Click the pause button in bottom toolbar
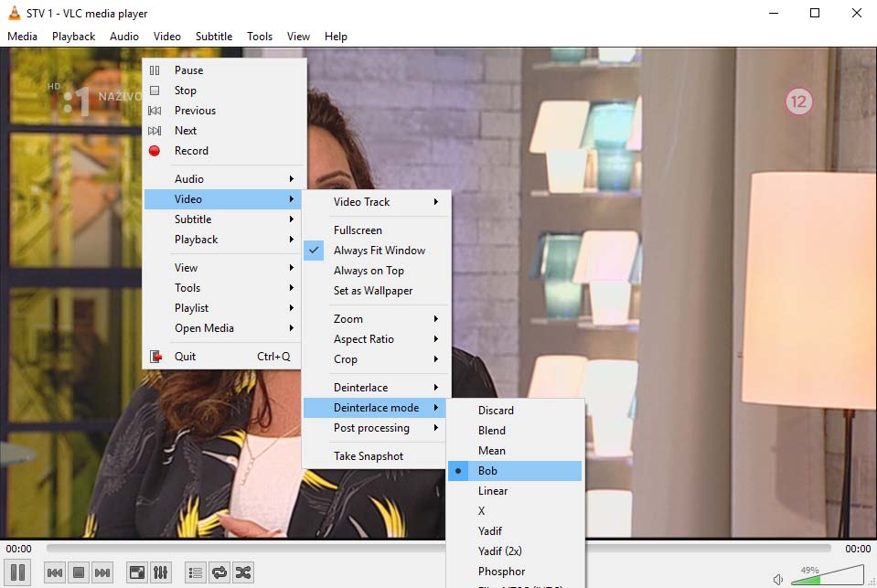Viewport: 877px width, 588px height. coord(18,572)
